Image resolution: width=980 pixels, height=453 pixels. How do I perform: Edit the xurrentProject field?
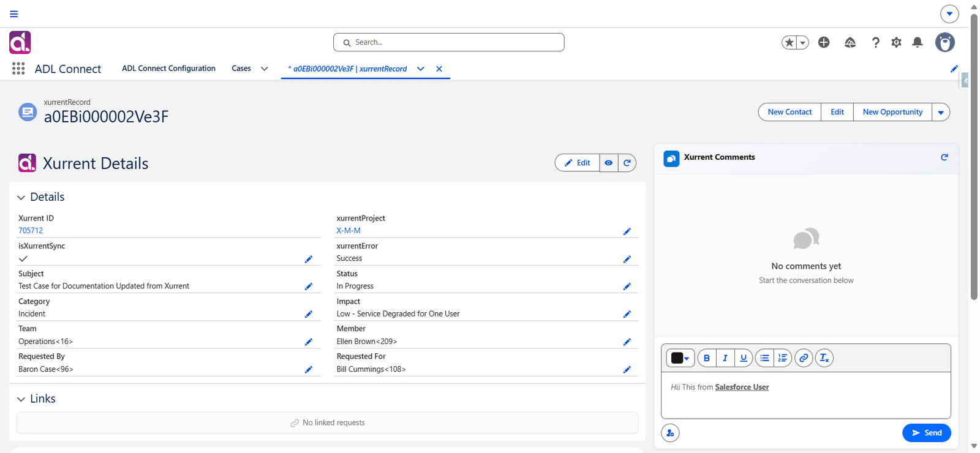627,231
